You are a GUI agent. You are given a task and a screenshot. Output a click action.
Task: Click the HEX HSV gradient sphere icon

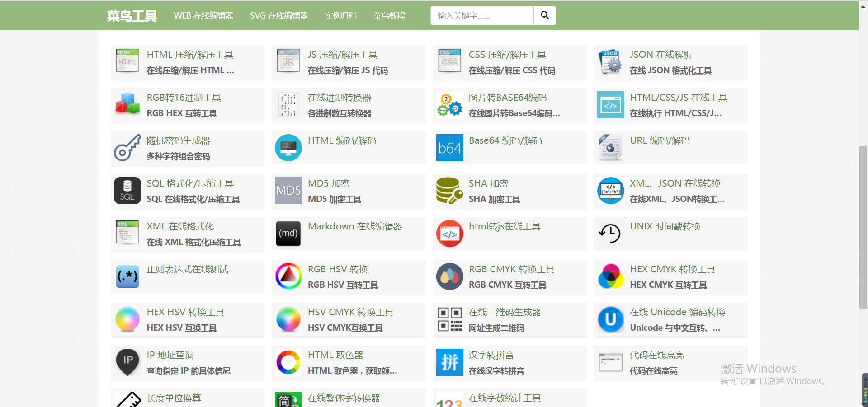[127, 319]
